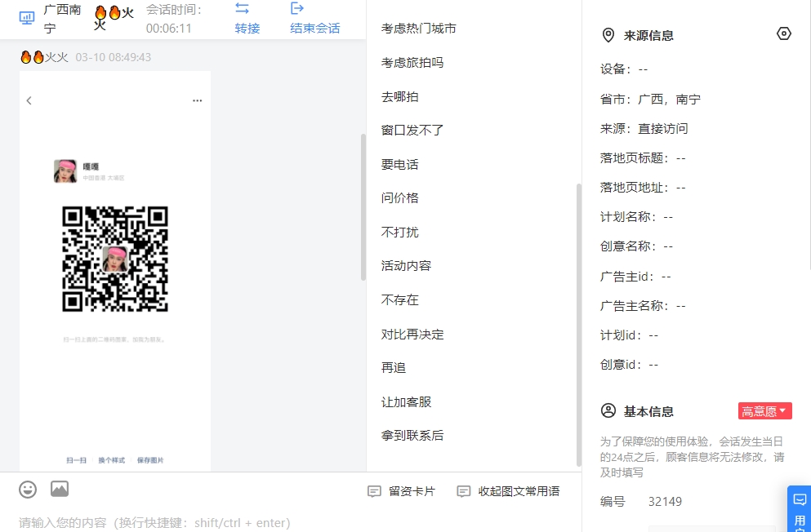
Task: Click the 来源：直接访问 line
Action: (x=644, y=129)
